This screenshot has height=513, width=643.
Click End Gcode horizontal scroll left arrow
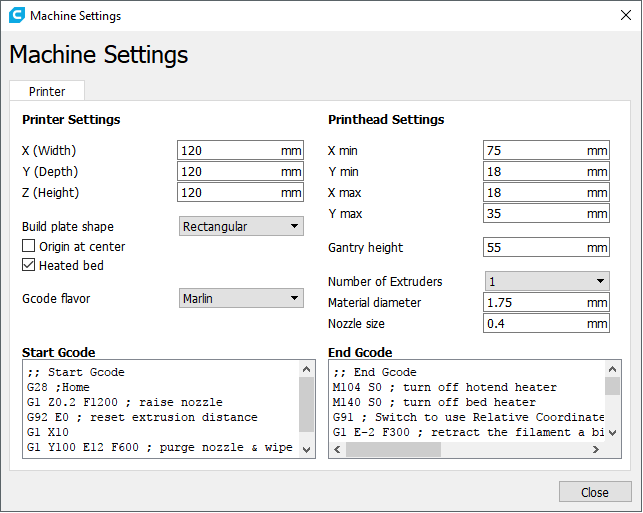337,449
